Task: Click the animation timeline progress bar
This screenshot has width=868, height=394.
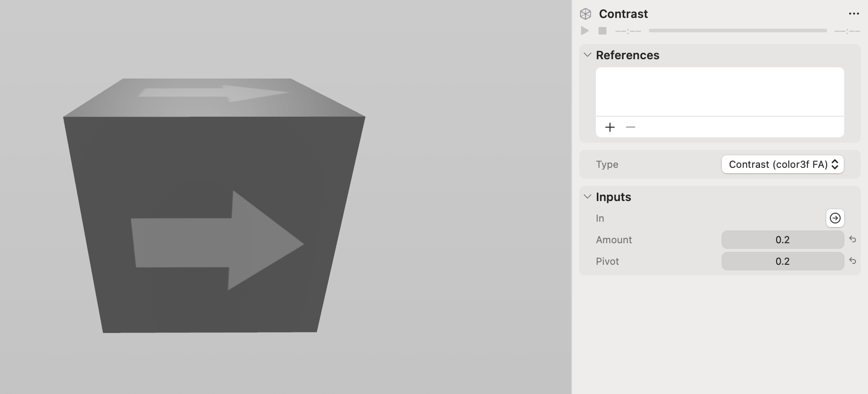Action: click(738, 31)
